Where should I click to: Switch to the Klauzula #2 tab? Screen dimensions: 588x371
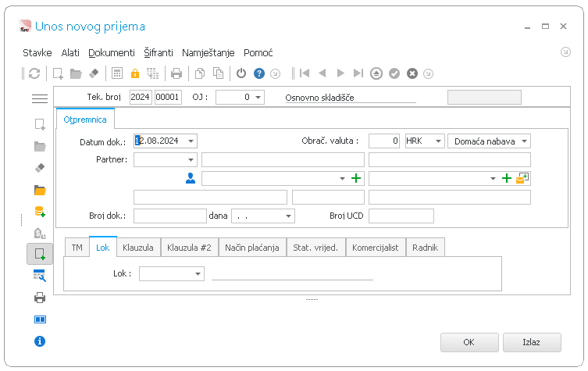pyautogui.click(x=189, y=248)
